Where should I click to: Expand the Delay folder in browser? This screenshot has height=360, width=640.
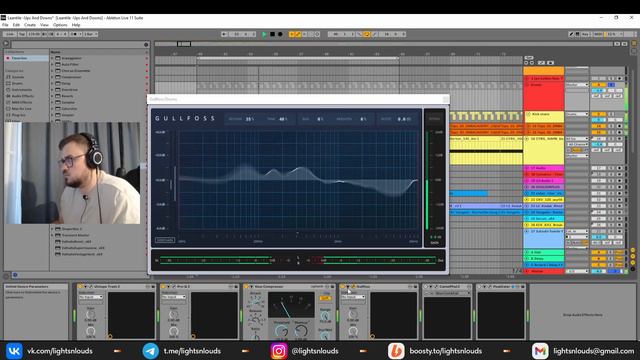pyautogui.click(x=52, y=83)
